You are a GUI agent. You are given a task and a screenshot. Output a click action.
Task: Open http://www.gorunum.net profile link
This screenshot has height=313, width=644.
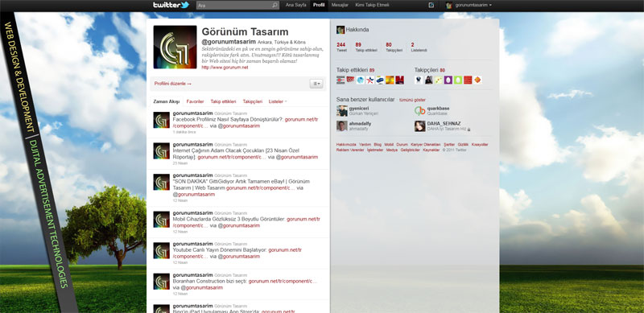tap(225, 68)
